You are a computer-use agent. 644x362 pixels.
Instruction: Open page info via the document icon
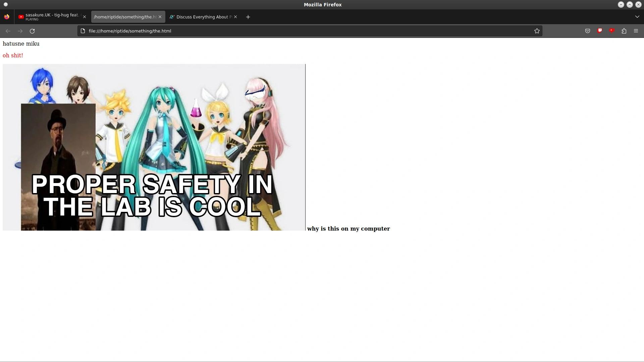82,31
